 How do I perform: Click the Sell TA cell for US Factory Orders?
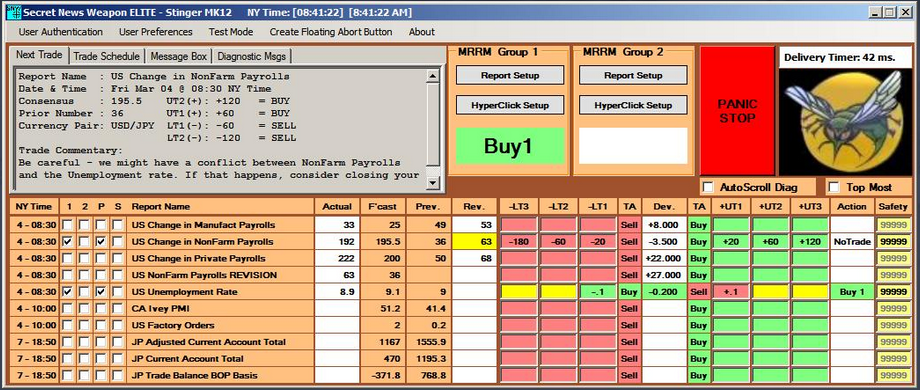coord(629,325)
